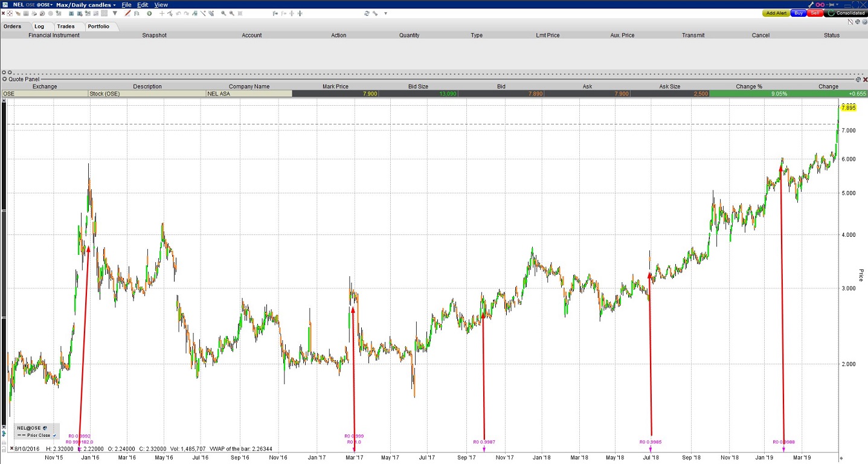Click the wrench configure icon in title bar
868x464 pixels.
(x=811, y=4)
